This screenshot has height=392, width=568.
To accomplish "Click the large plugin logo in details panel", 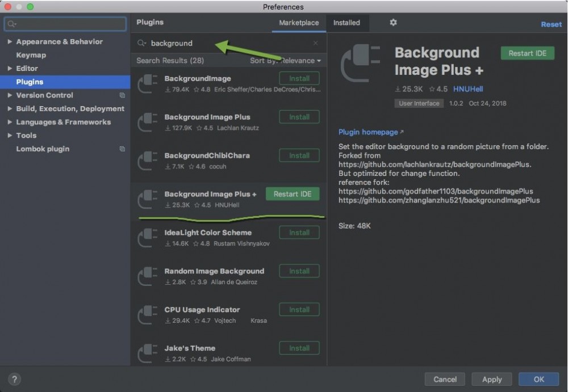I will 361,63.
